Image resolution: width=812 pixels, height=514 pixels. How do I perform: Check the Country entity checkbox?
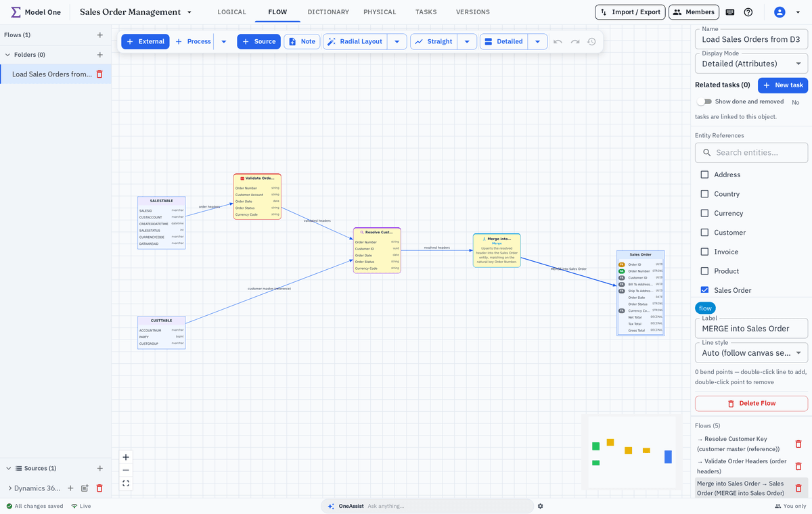pos(704,194)
